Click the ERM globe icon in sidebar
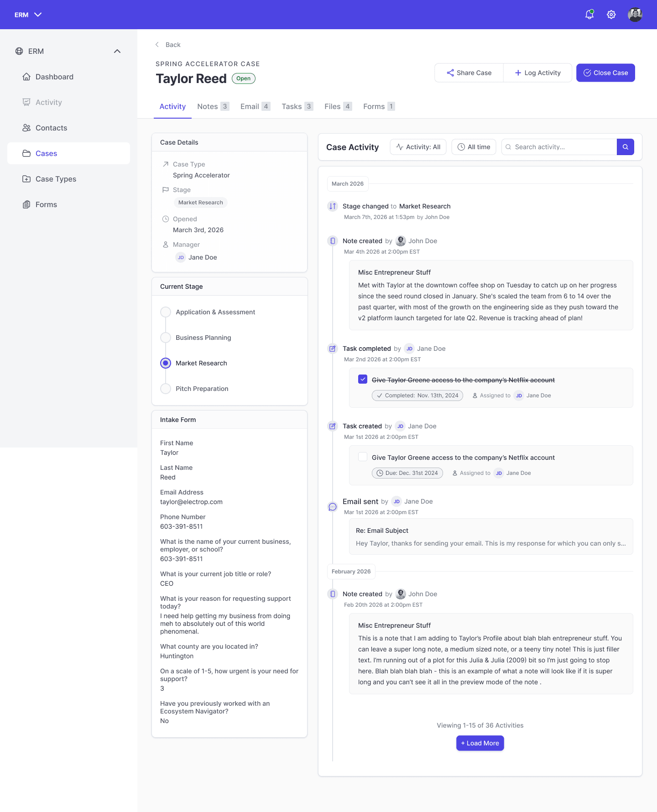 click(19, 51)
